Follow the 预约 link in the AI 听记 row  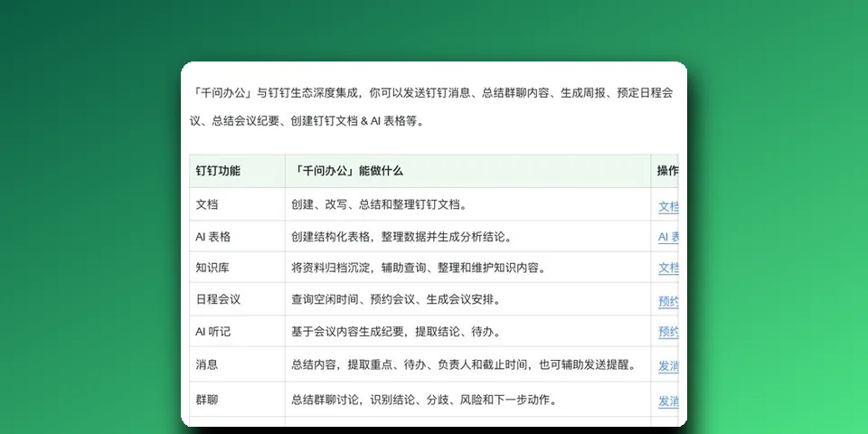coord(668,332)
